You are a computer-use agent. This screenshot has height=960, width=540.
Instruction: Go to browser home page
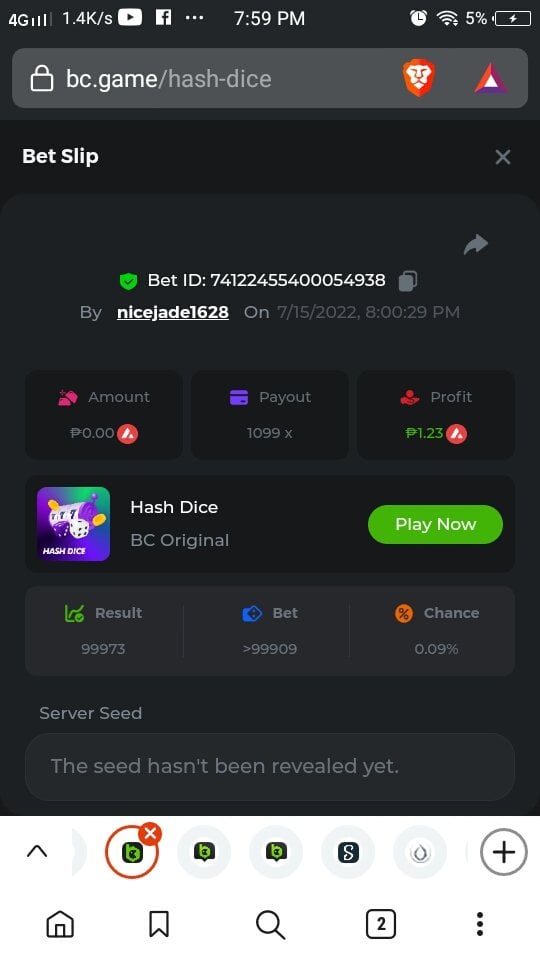click(x=60, y=924)
